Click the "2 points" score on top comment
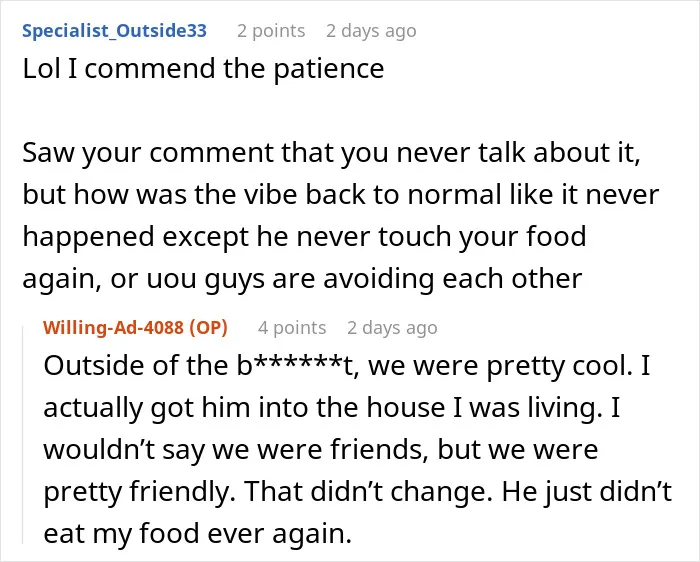Screen dimensions: 700x562 tap(271, 31)
